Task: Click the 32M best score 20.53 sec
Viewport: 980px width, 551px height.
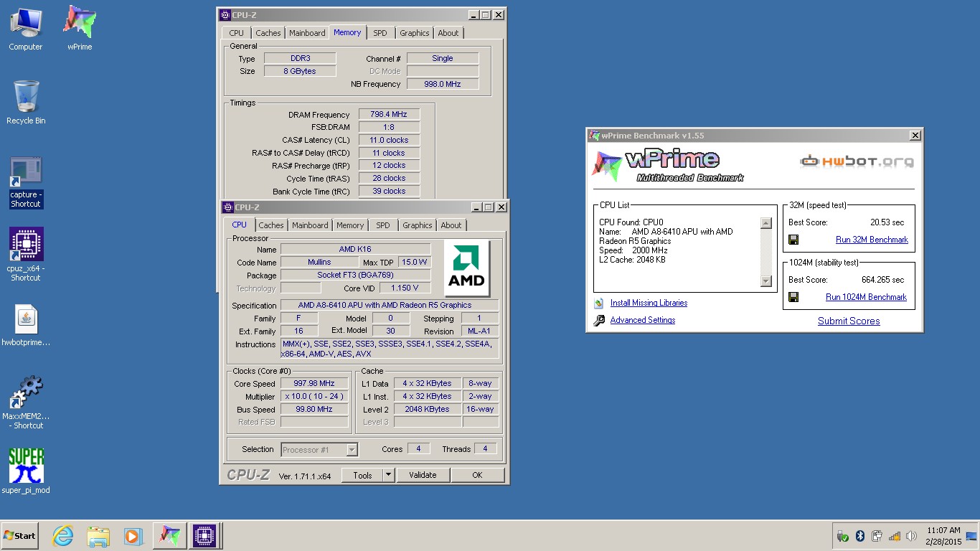Action: pyautogui.click(x=887, y=222)
